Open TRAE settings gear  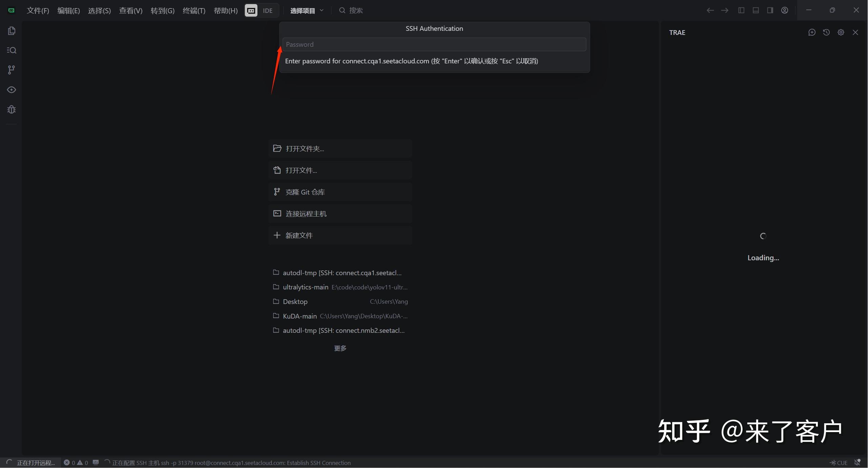pos(841,32)
